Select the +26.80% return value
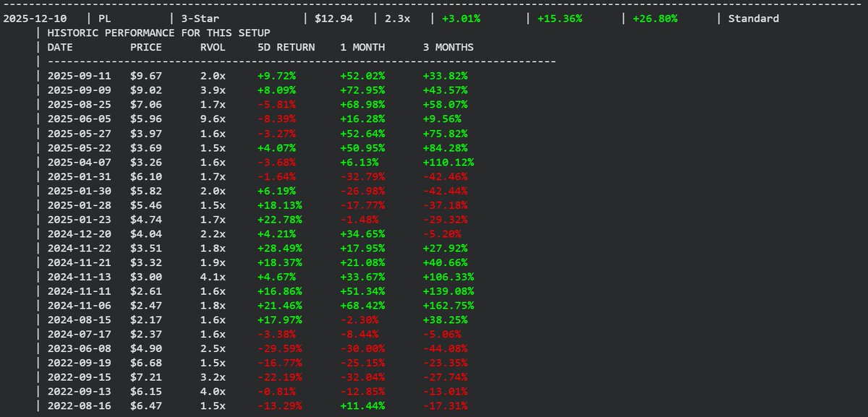Viewport: 868px width, 417px height. (655, 18)
